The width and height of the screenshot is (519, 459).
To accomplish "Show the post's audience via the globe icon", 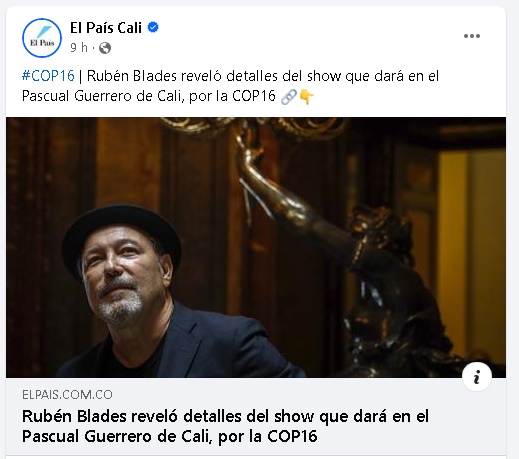I will [105, 48].
